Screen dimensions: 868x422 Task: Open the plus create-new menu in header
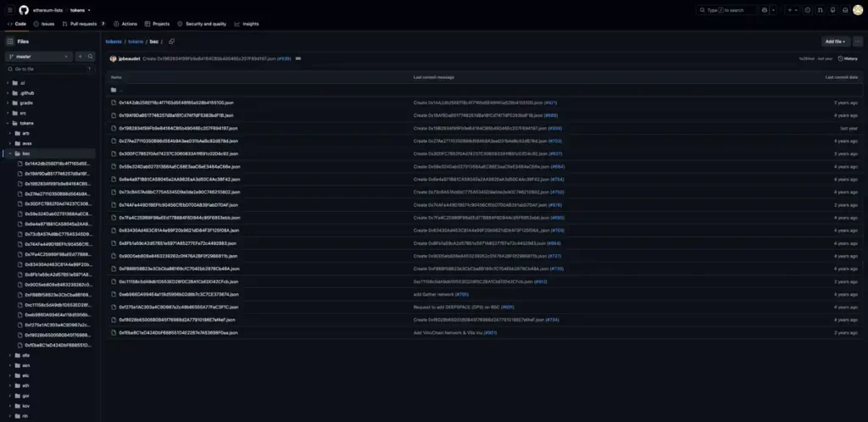click(793, 10)
